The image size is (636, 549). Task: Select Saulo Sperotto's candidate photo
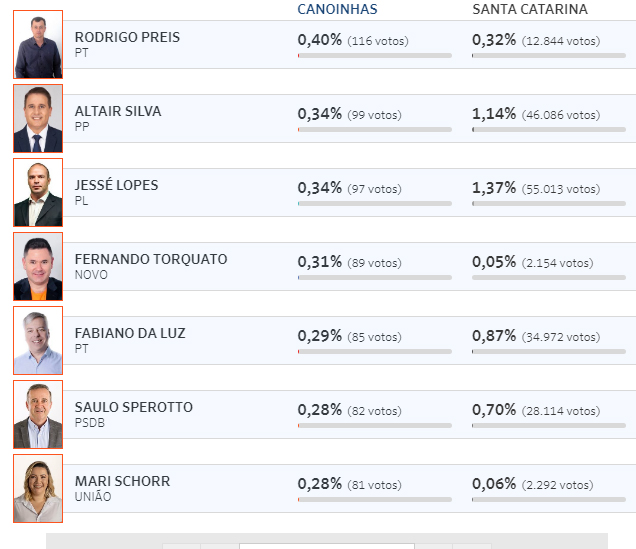click(x=38, y=414)
